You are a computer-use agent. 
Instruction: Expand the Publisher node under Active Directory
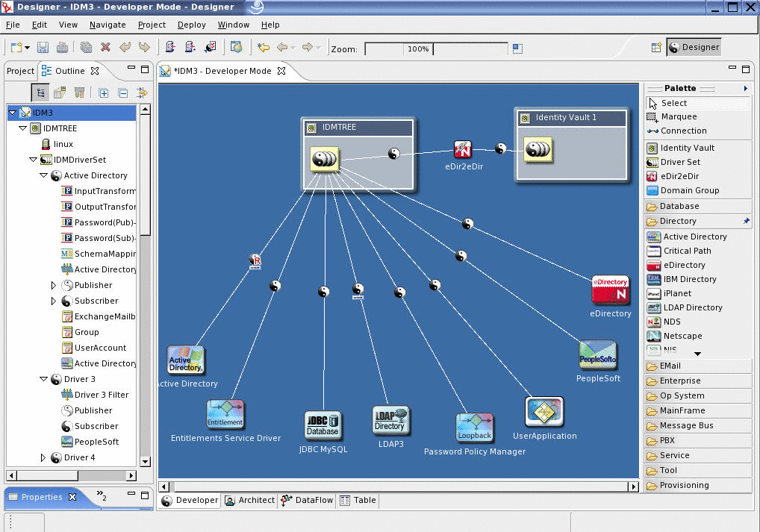coord(54,285)
